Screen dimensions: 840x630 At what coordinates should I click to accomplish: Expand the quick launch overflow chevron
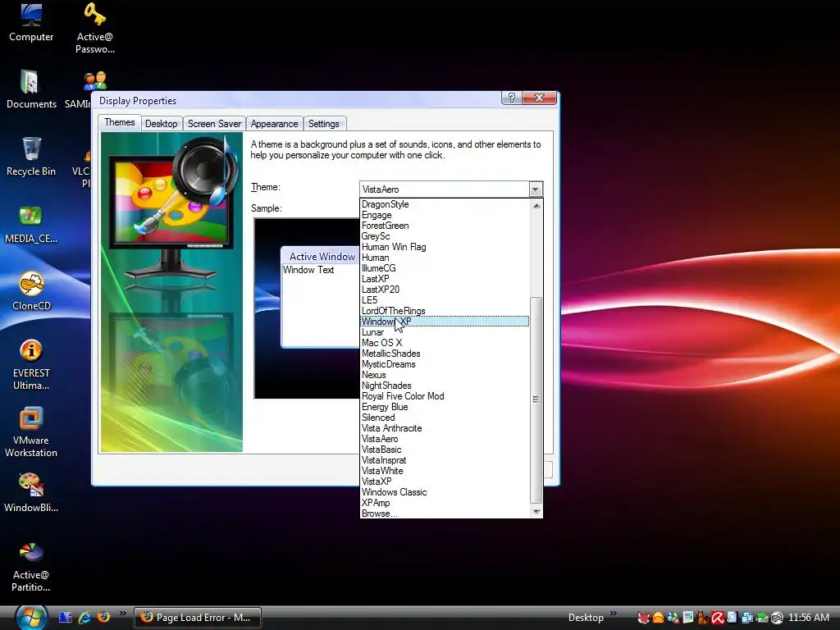pyautogui.click(x=123, y=613)
